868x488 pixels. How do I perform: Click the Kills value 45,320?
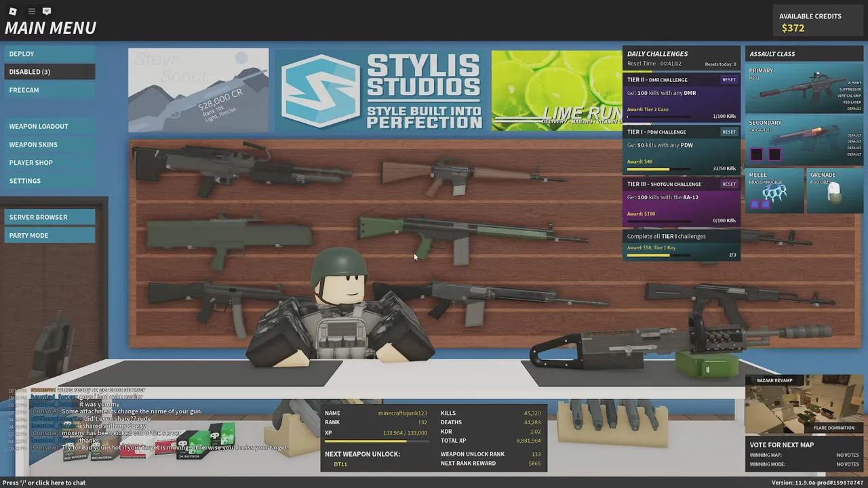pyautogui.click(x=532, y=413)
